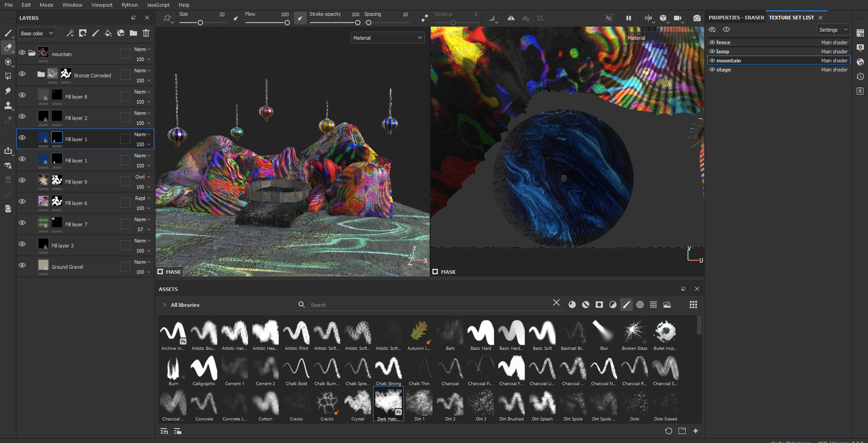Hide the fence texture set

pyautogui.click(x=712, y=42)
